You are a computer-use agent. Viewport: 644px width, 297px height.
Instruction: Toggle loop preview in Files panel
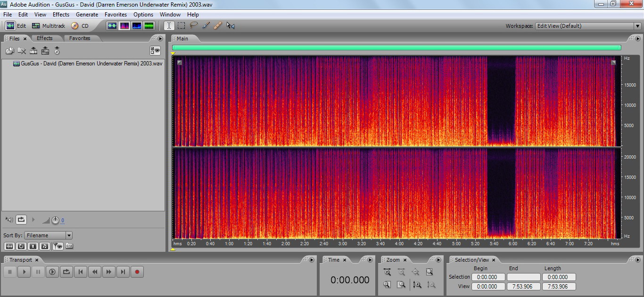point(21,220)
